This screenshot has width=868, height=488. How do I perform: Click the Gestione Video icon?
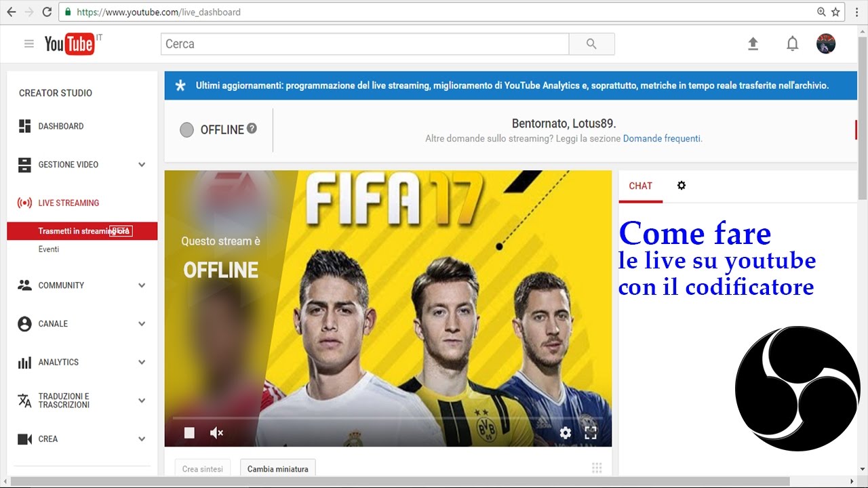pos(24,165)
